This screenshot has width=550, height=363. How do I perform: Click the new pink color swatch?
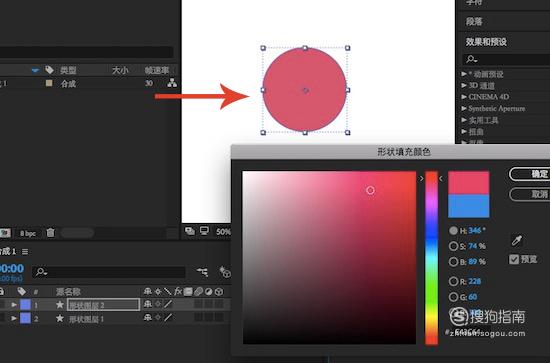tap(469, 183)
